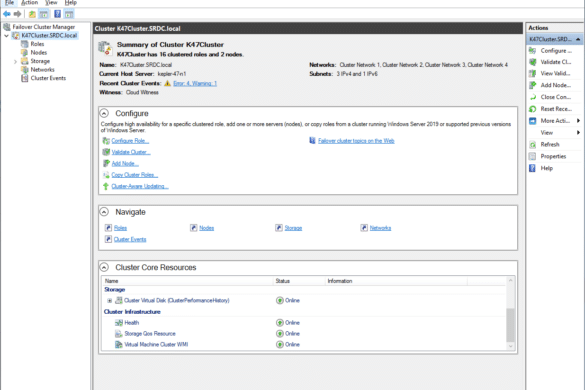Click the Status column header
Viewport: 585px width, 390px height.
pyautogui.click(x=298, y=281)
